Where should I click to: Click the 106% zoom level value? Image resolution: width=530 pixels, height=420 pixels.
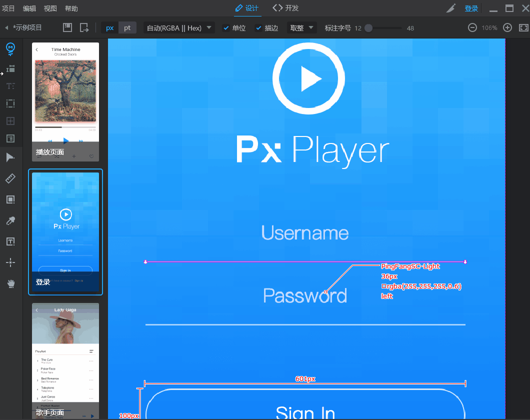489,28
